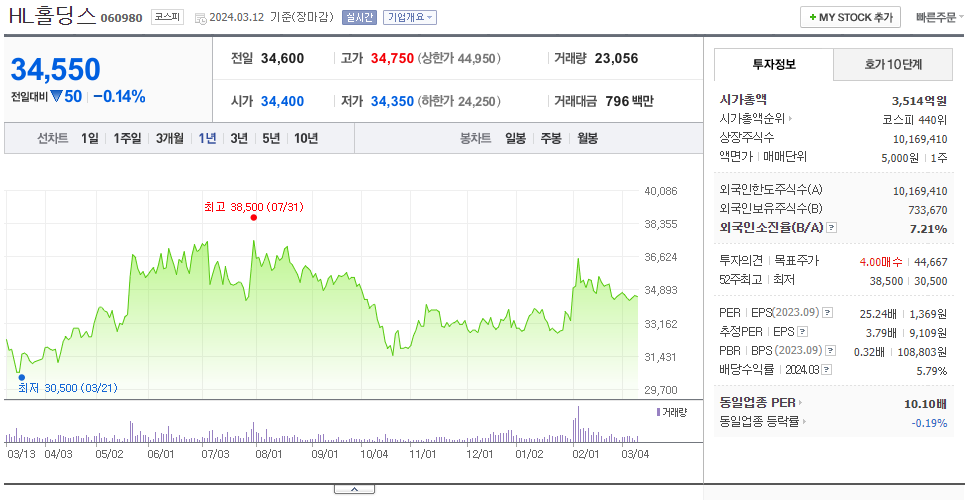Click the red 최고 38,500 marker dot

pos(254,217)
